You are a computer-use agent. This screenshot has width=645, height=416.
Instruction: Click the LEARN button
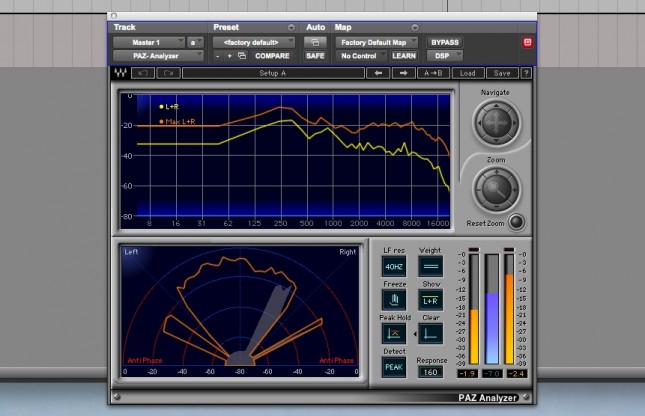(x=404, y=56)
